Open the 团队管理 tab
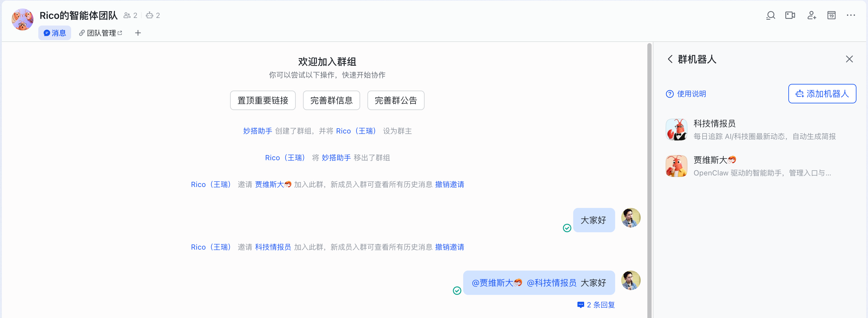The image size is (868, 318). point(100,33)
